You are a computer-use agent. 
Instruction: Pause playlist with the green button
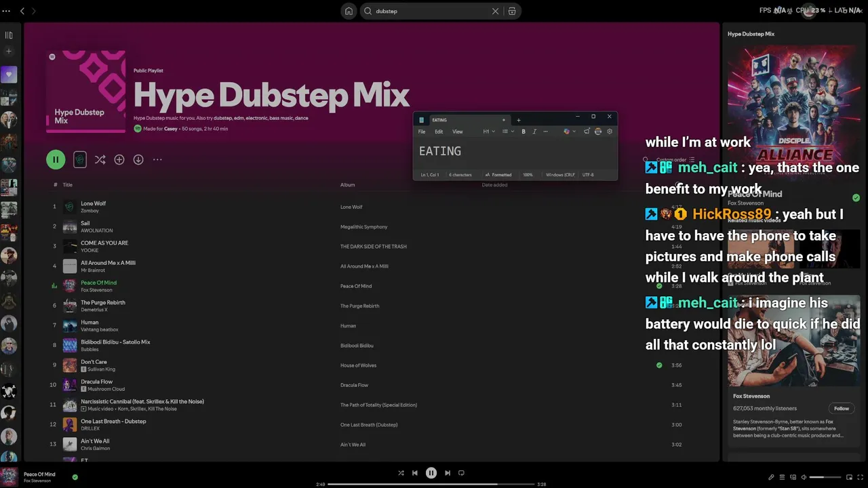(x=56, y=160)
